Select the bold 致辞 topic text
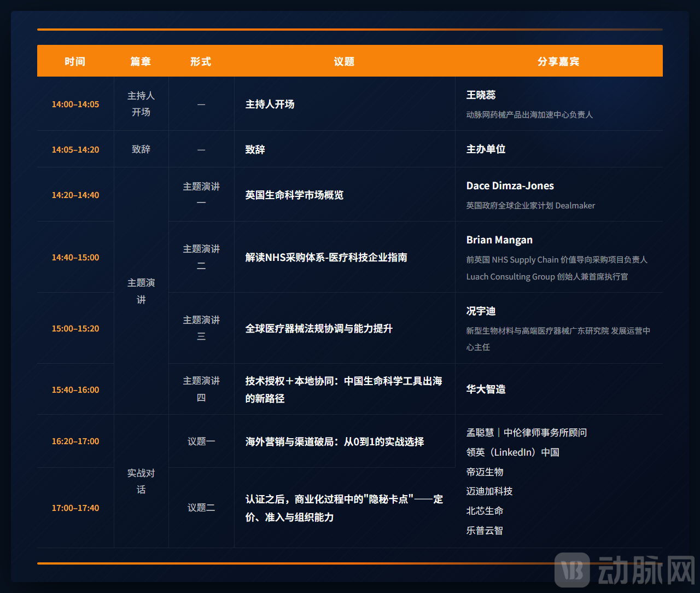The width and height of the screenshot is (700, 593). [x=255, y=149]
